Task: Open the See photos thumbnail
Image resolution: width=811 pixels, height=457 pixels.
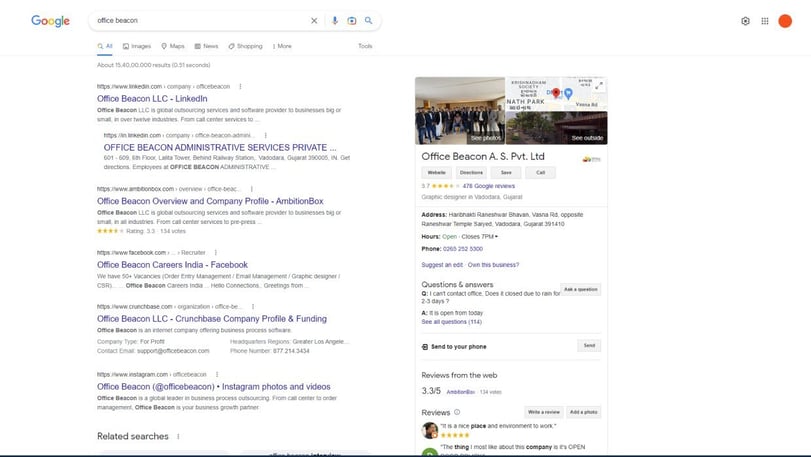Action: [x=460, y=111]
